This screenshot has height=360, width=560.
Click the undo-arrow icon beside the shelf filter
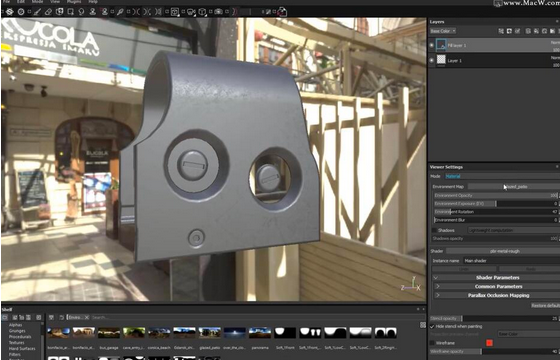(61, 318)
